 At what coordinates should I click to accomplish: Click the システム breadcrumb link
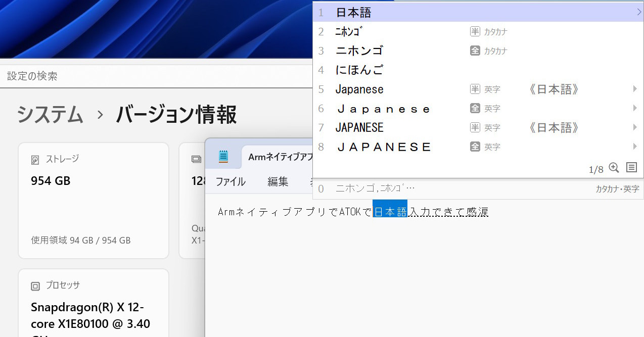click(50, 115)
